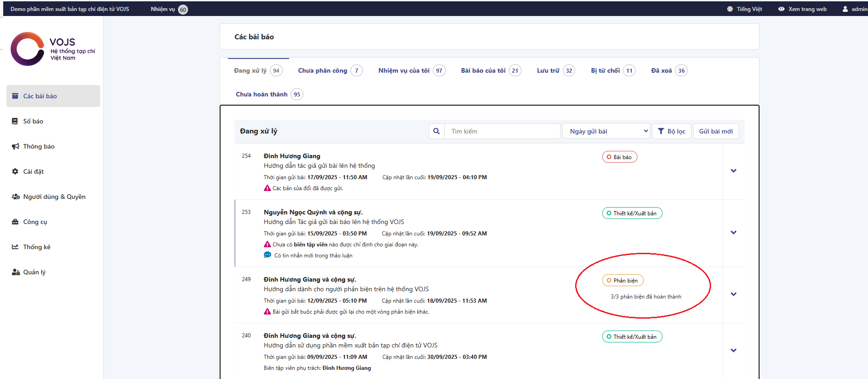Click the VOJS logo

[53, 49]
